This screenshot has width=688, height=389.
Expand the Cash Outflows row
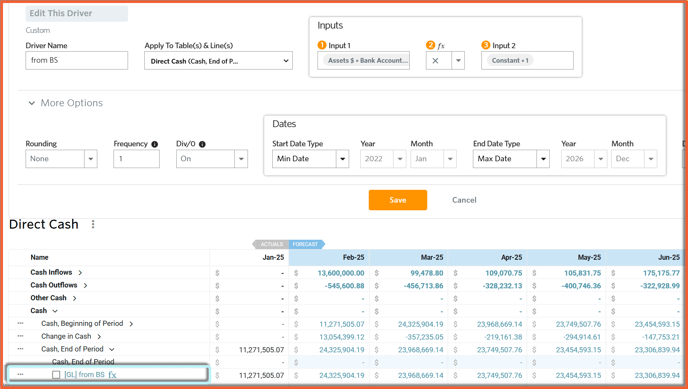coord(85,286)
